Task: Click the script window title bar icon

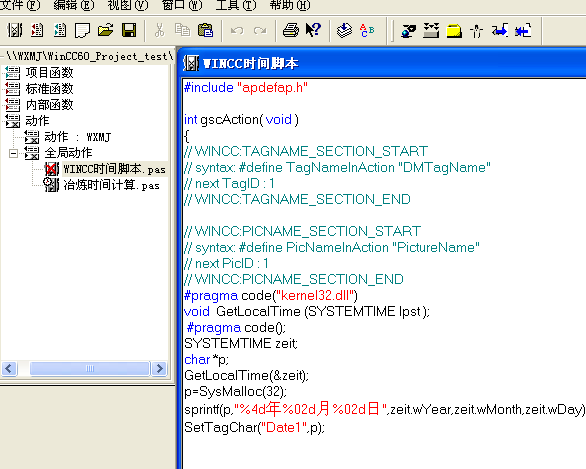Action: point(191,63)
